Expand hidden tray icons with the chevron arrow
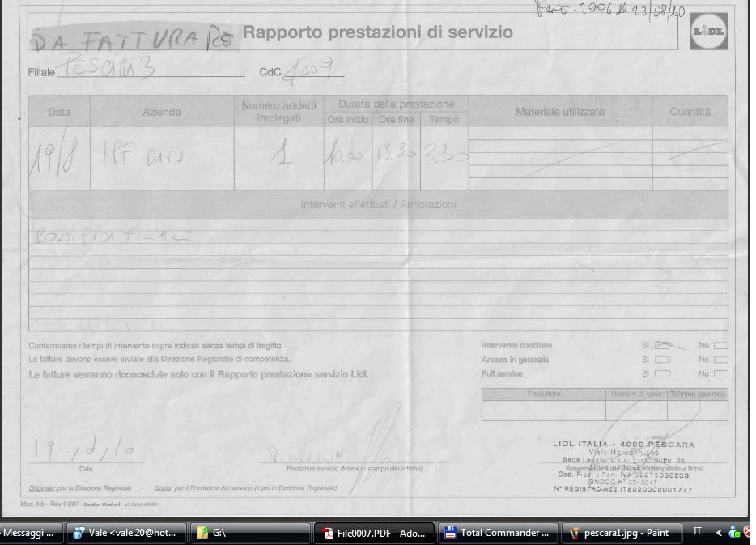756x545 pixels. (719, 533)
